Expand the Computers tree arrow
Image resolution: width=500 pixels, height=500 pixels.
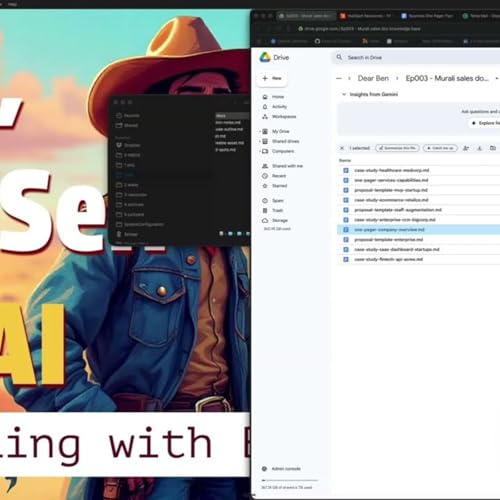[x=260, y=151]
